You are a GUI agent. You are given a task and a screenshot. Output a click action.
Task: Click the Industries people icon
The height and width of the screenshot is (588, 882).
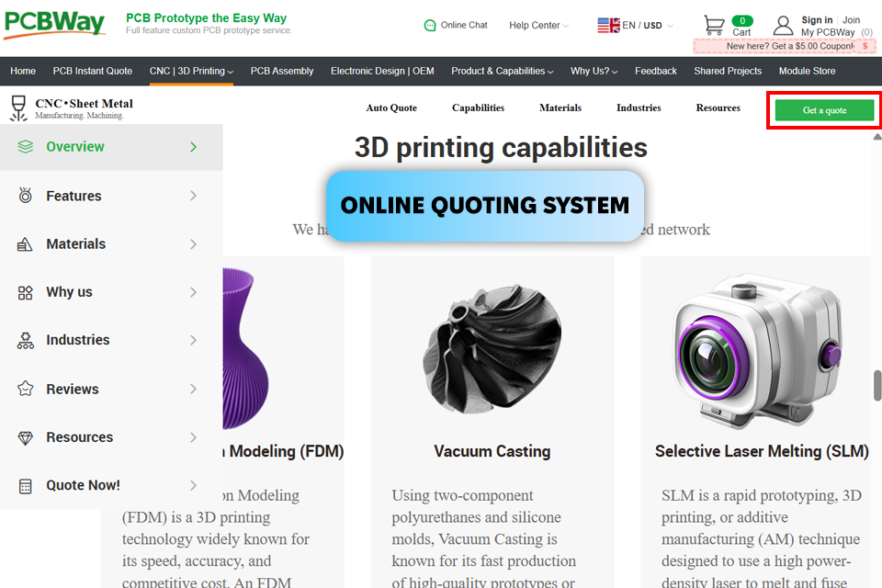[x=26, y=341]
